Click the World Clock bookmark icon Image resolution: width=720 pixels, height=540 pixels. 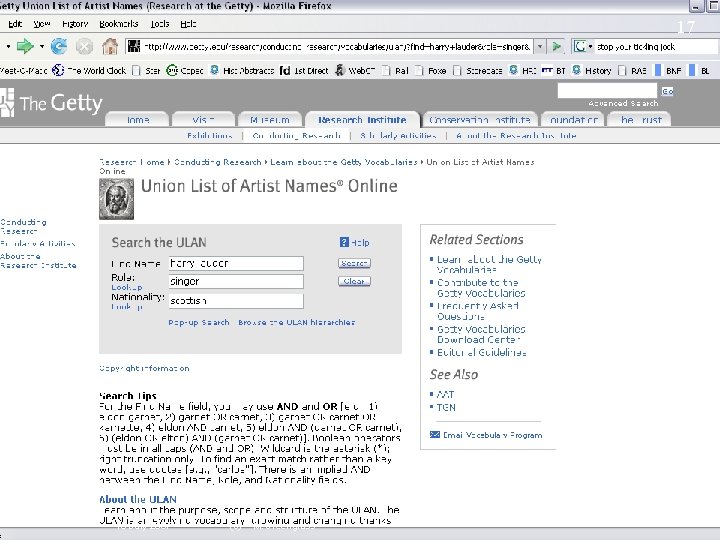pyautogui.click(x=58, y=70)
